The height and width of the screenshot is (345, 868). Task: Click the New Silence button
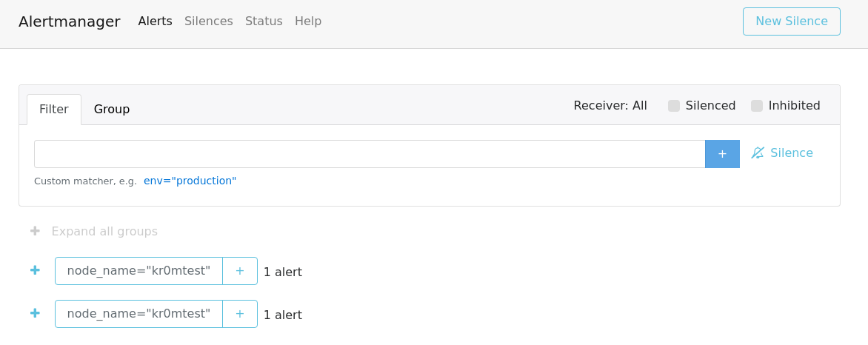pyautogui.click(x=791, y=21)
